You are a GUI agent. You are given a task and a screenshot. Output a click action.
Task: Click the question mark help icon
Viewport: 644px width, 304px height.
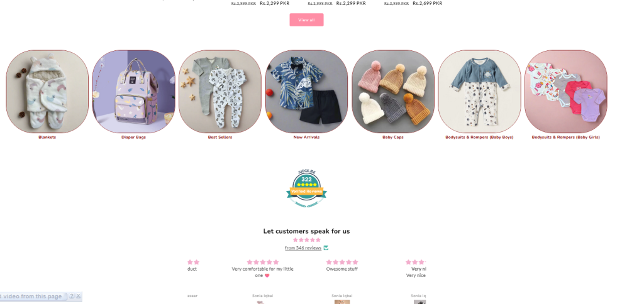coord(72,296)
